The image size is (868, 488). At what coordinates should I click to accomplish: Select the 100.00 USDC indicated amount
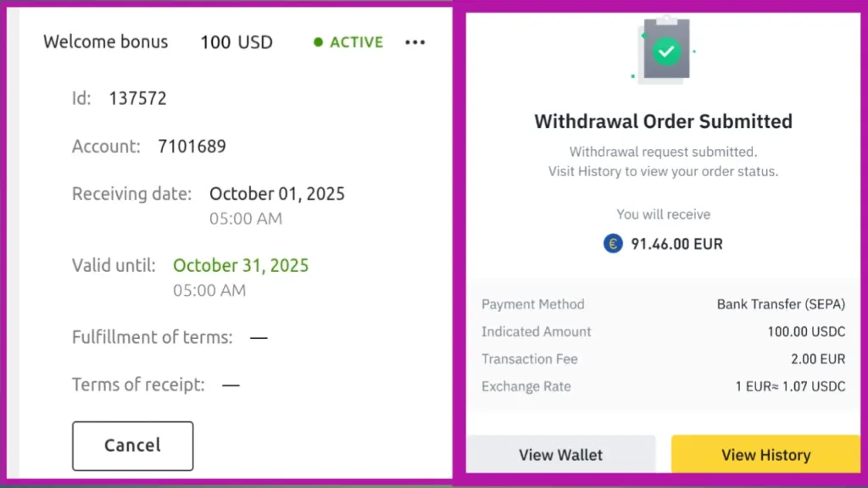[x=806, y=332]
